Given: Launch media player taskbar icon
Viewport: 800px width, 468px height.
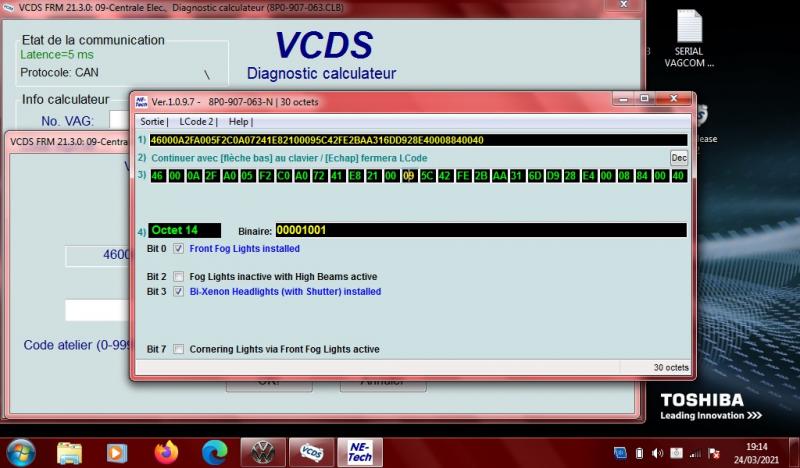Looking at the screenshot, I should (x=116, y=453).
